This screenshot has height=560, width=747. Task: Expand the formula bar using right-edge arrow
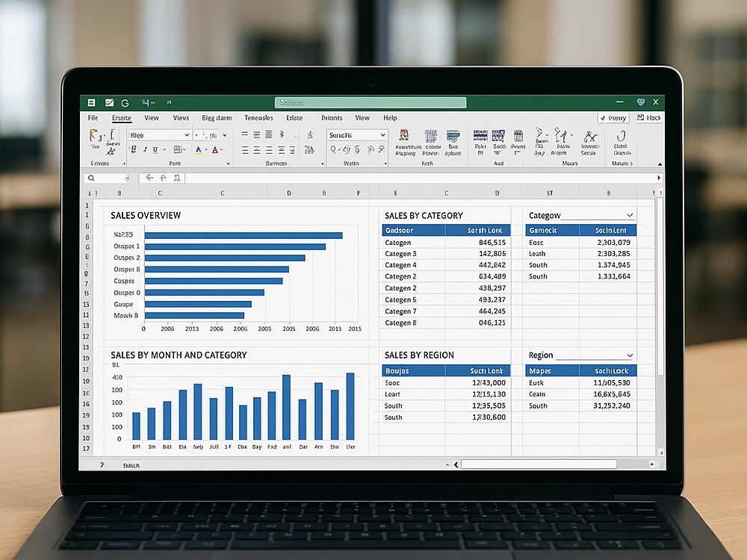tap(659, 178)
